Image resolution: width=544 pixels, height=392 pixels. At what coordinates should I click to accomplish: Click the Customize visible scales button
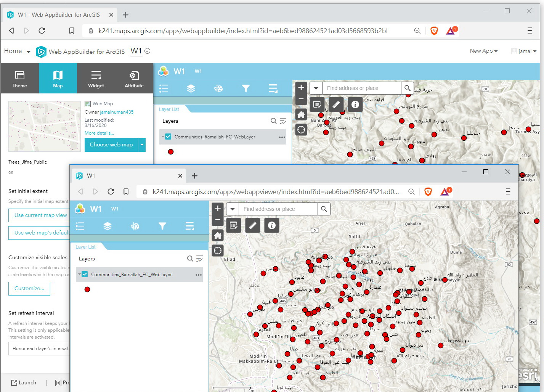coord(29,289)
